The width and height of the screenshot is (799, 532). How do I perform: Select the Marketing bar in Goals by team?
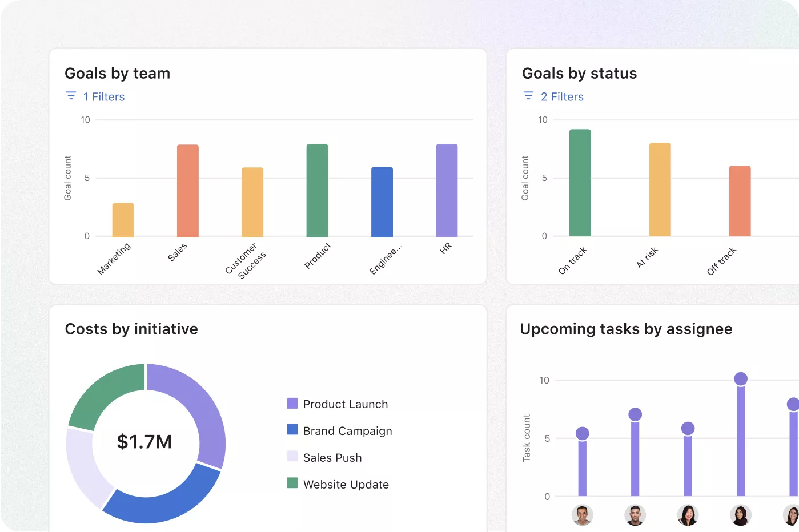pyautogui.click(x=123, y=220)
